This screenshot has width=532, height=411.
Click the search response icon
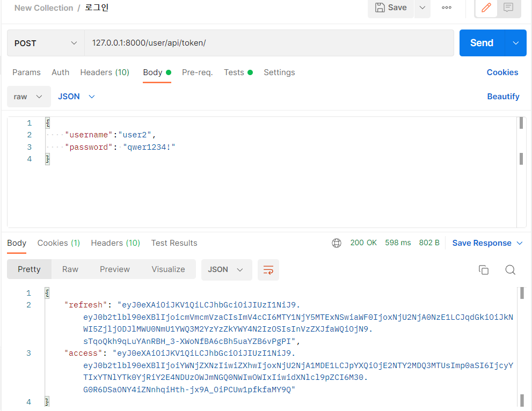[511, 270]
